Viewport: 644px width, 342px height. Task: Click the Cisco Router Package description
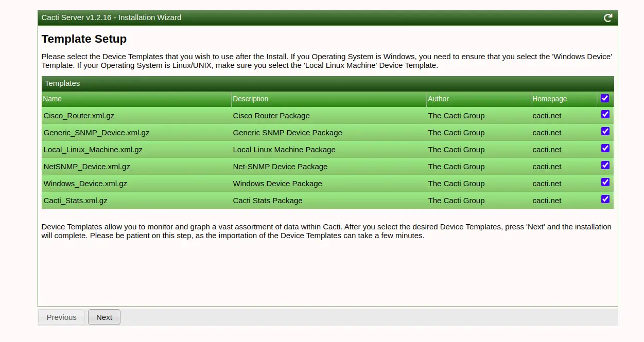271,116
